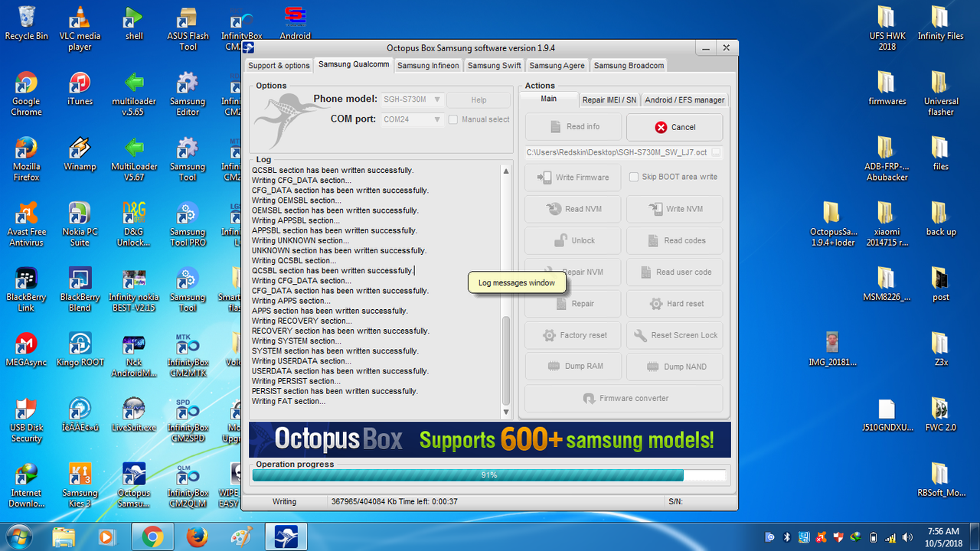The height and width of the screenshot is (551, 980).
Task: Open Windows Media Player from the taskbar
Action: tap(107, 536)
